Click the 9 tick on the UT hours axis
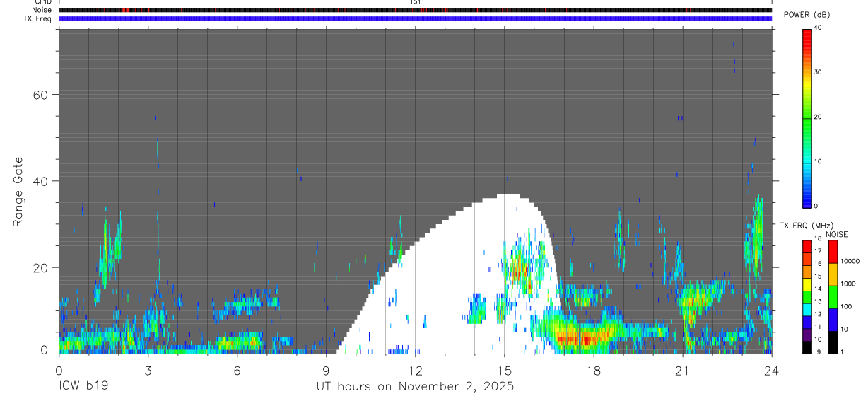Image resolution: width=868 pixels, height=401 pixels. (326, 371)
